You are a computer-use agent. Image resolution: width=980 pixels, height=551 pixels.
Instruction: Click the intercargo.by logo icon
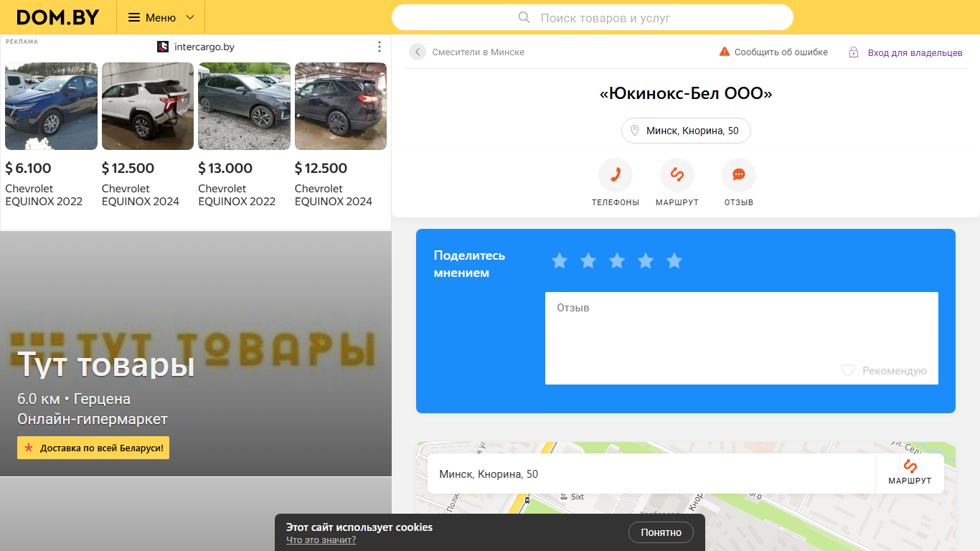point(163,47)
